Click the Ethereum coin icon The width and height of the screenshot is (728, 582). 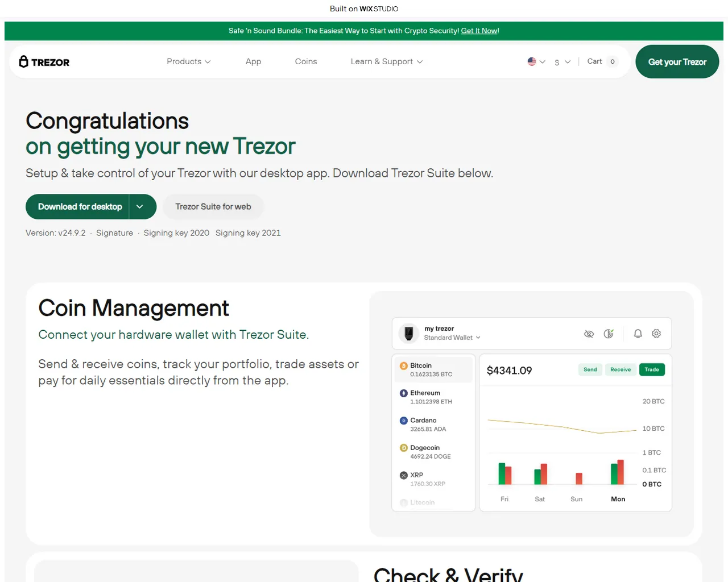(404, 393)
